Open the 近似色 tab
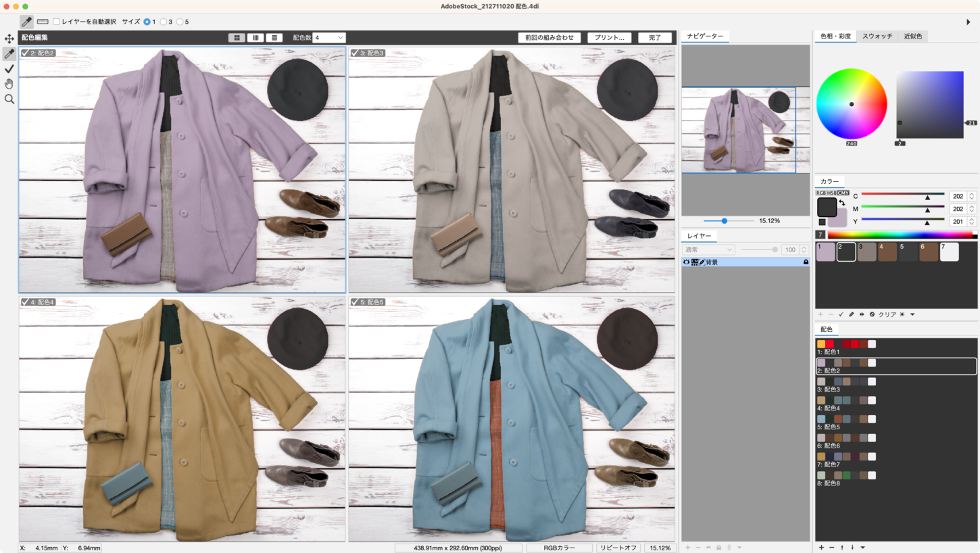 pyautogui.click(x=912, y=37)
